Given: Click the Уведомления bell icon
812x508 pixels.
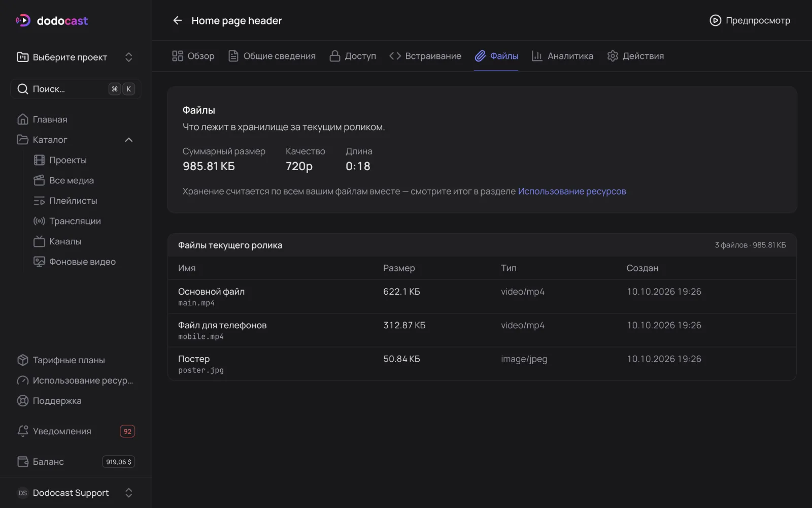Looking at the screenshot, I should coord(22,431).
